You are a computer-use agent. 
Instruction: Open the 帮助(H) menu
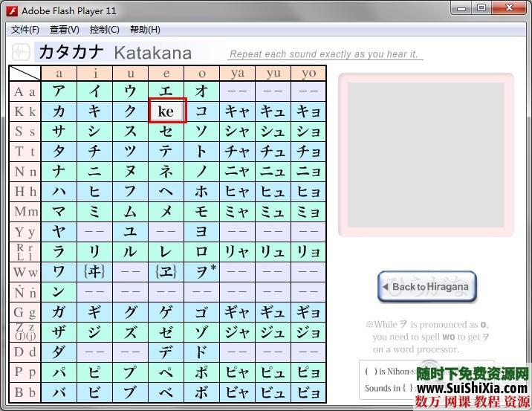(145, 30)
